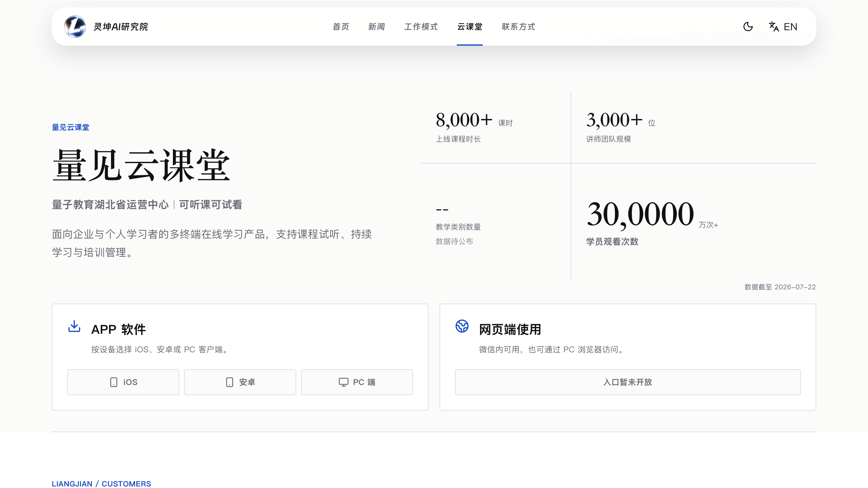Click the 入口暂未开放 button
The image size is (868, 488).
click(628, 382)
